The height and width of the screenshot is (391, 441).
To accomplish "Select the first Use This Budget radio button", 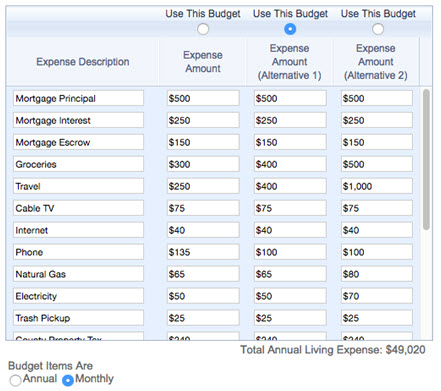I will pyautogui.click(x=203, y=29).
